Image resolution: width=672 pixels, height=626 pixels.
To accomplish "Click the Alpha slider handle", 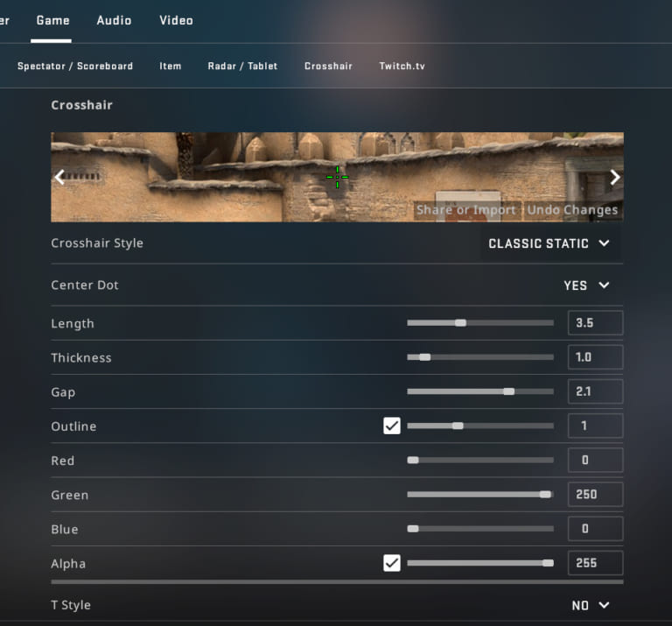I will (548, 563).
